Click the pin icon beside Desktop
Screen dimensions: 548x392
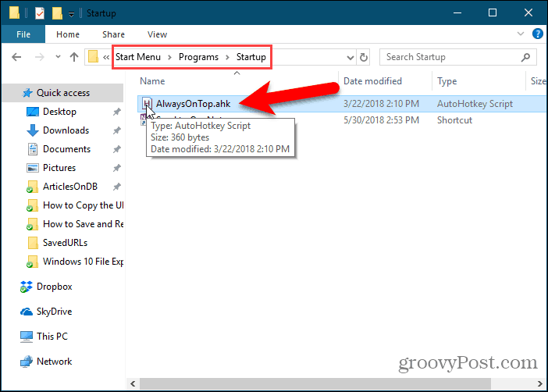[x=117, y=112]
